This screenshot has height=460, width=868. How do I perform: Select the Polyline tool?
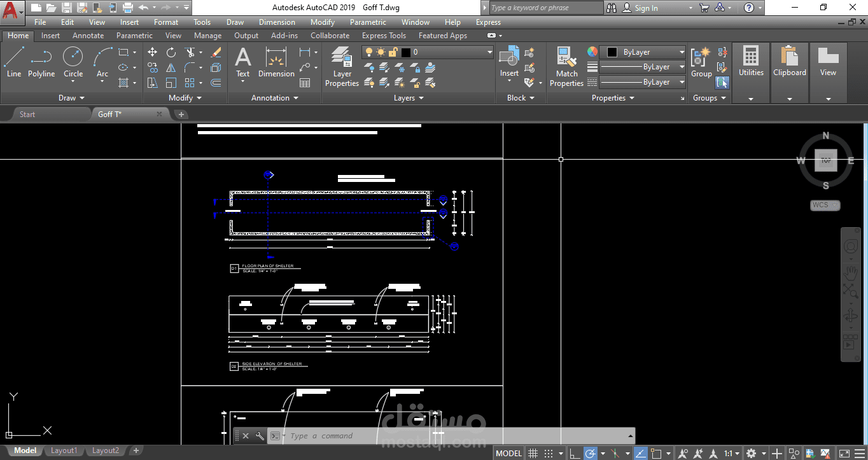coord(41,62)
